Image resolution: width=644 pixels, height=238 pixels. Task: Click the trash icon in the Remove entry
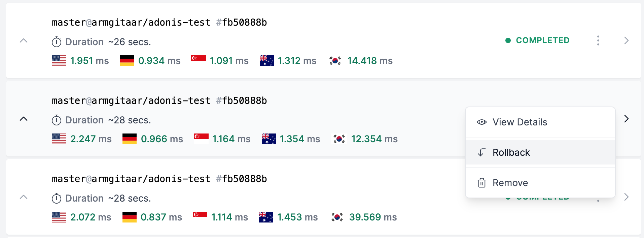click(482, 183)
